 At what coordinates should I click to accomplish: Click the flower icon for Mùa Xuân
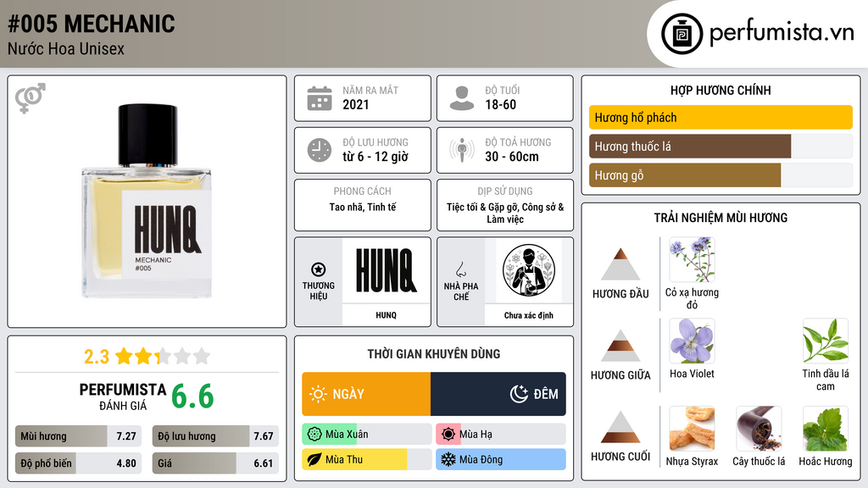pyautogui.click(x=314, y=435)
